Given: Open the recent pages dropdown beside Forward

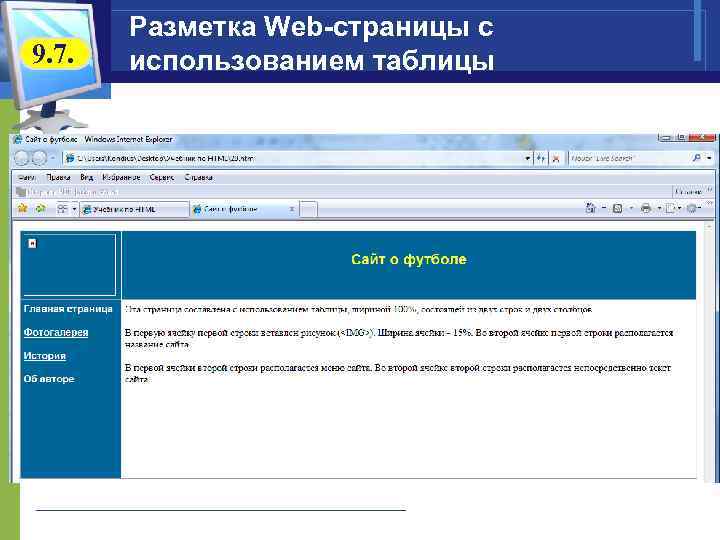Looking at the screenshot, I should [53, 158].
